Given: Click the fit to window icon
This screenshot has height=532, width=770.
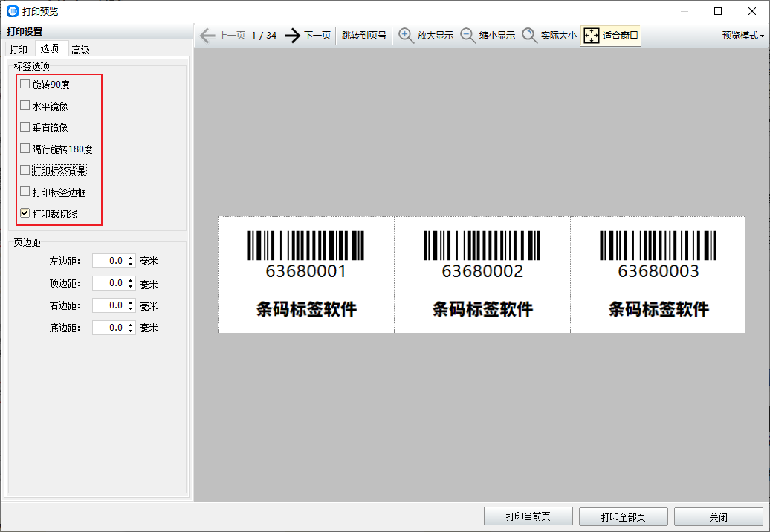Looking at the screenshot, I should click(x=592, y=36).
